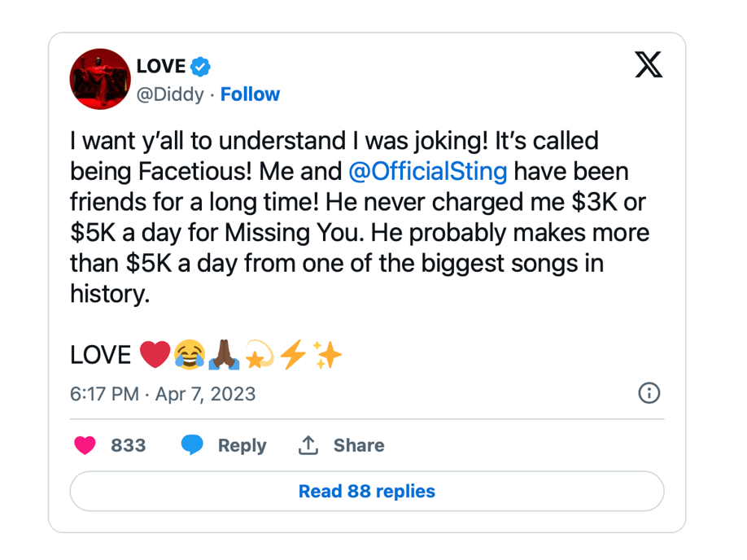Click the lightning bolt emoji
This screenshot has width=747, height=560.
293,355
